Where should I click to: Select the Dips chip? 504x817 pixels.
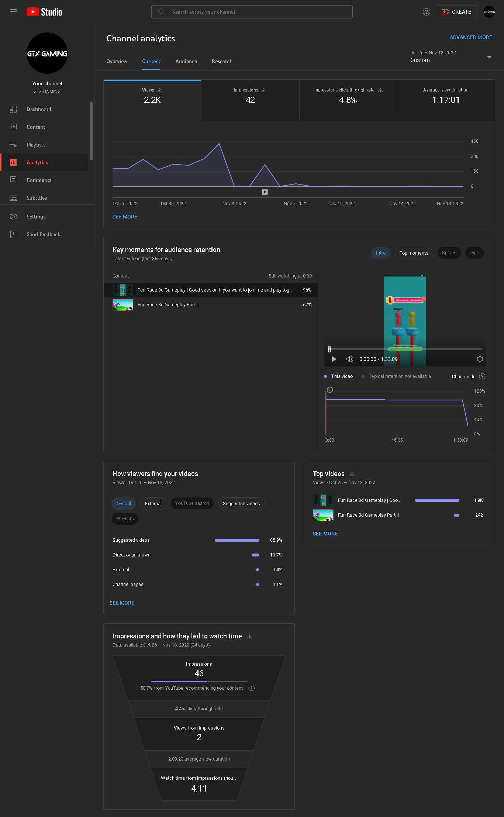pyautogui.click(x=474, y=253)
